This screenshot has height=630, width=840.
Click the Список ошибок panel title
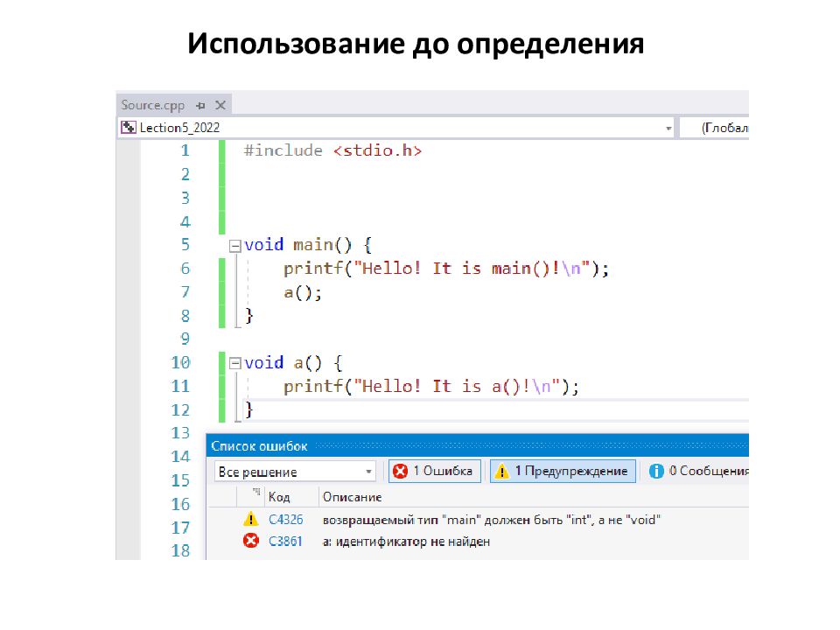tap(259, 446)
